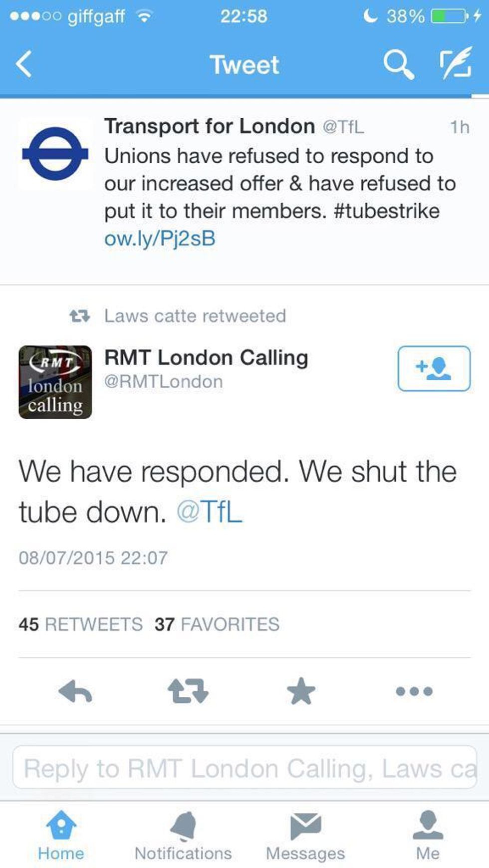Open search with magnifying glass icon
This screenshot has width=489, height=868.
(398, 65)
